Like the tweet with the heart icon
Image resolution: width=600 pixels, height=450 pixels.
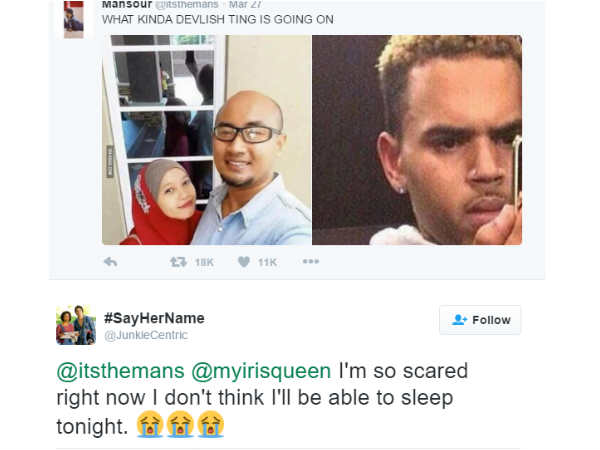[x=244, y=262]
